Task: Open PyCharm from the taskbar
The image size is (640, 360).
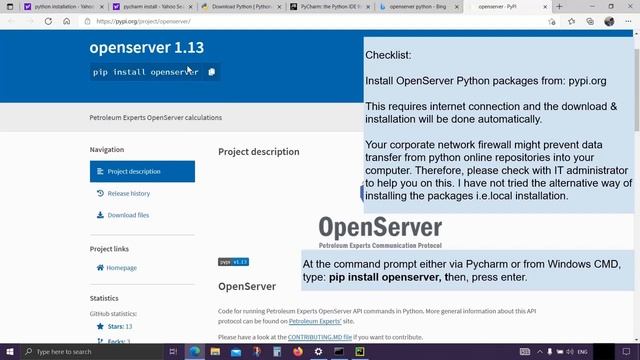Action: point(360,351)
